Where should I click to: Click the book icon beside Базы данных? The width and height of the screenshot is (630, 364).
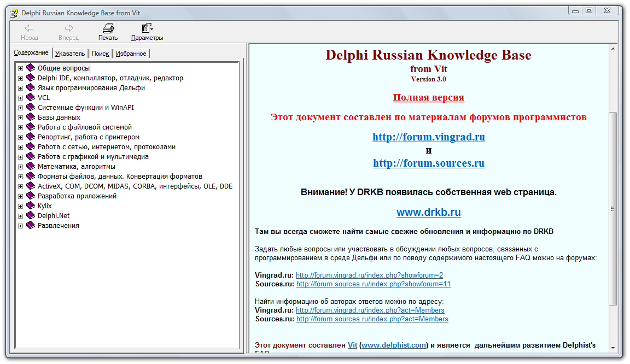point(30,118)
